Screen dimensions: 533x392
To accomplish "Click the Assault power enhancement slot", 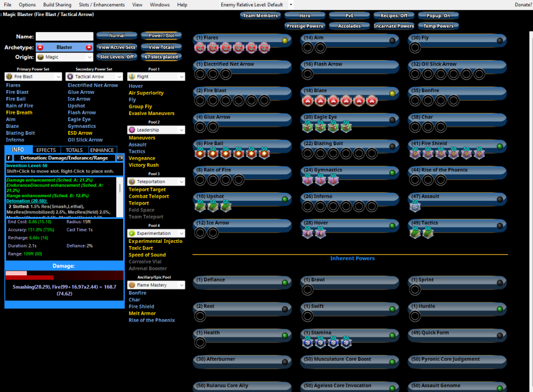I will tap(415, 207).
